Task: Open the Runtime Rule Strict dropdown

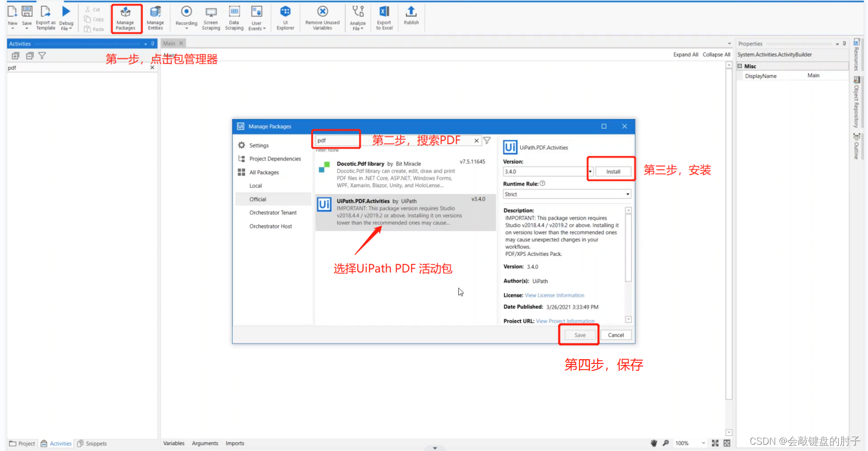Action: pos(567,194)
